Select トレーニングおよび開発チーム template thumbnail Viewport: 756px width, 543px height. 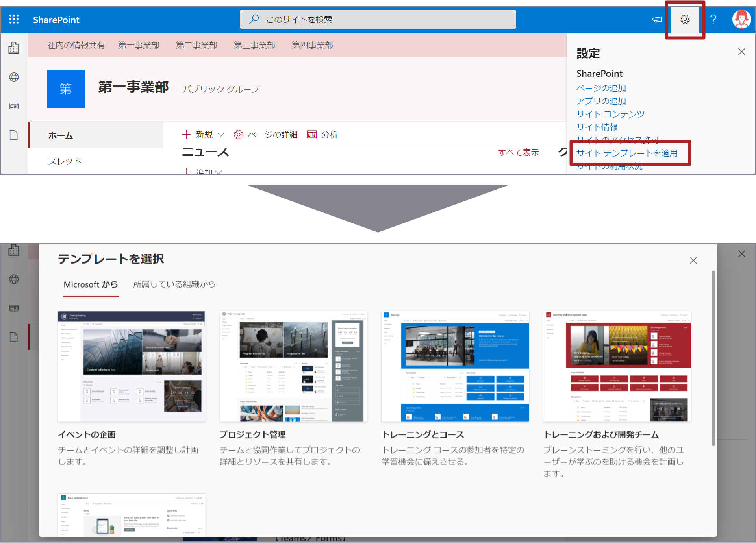point(617,366)
